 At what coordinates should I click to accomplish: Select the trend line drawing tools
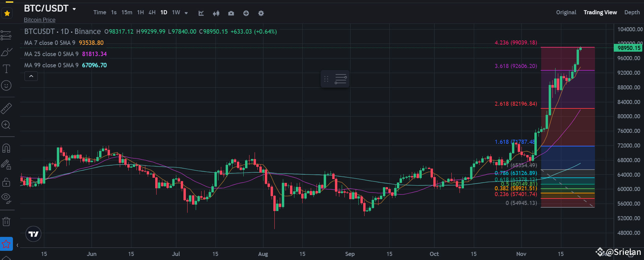[x=6, y=35]
